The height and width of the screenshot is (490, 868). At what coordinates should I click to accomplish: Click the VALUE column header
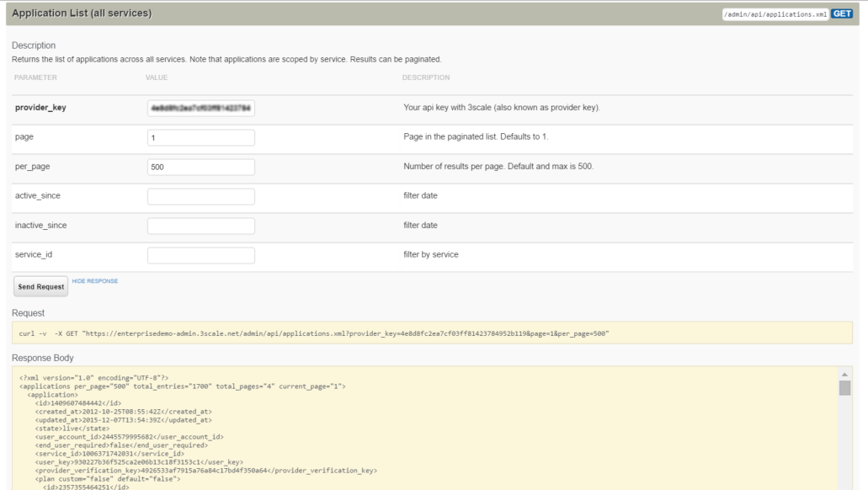157,77
